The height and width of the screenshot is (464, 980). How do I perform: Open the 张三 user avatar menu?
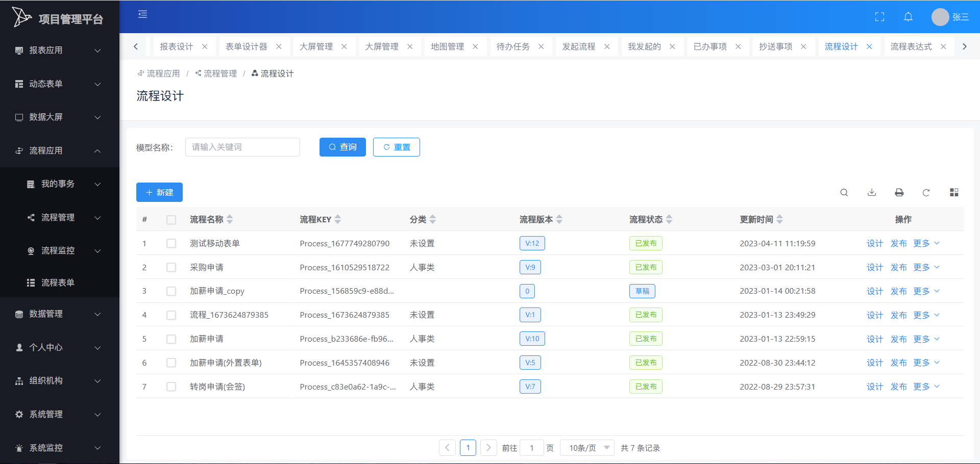pos(950,17)
